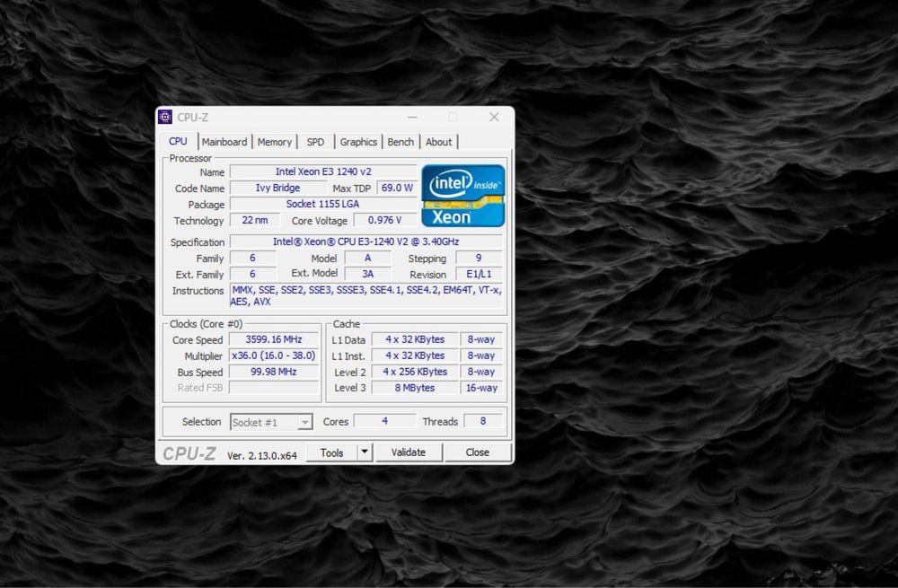Click the Bus Speed value 99.98 MHz
Screen dimensions: 898x588
tap(274, 372)
